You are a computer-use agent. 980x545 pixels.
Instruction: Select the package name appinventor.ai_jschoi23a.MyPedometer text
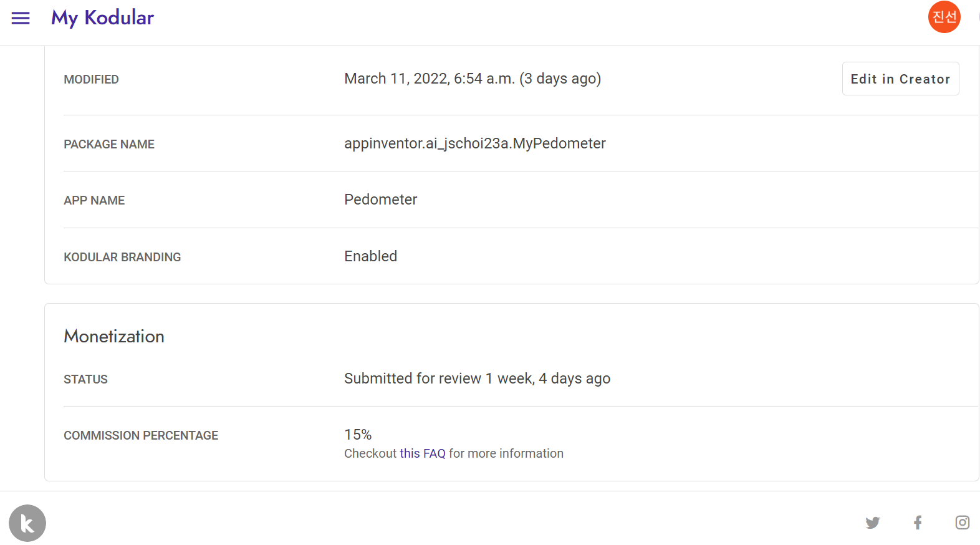click(475, 143)
